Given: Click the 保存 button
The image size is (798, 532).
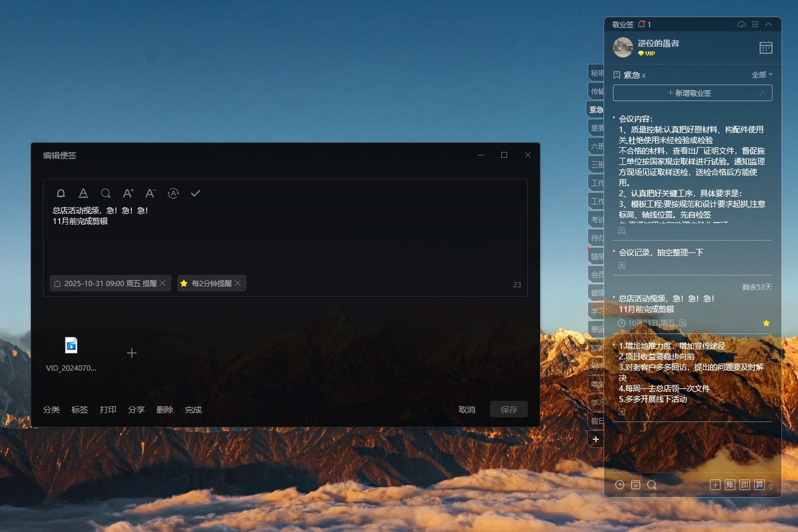Looking at the screenshot, I should (508, 410).
